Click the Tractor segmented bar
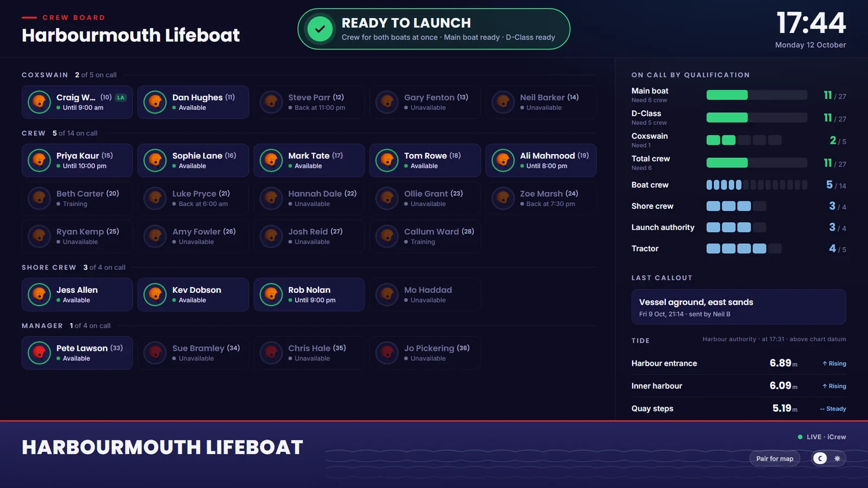Viewport: 868px width, 488px height. [x=744, y=248]
